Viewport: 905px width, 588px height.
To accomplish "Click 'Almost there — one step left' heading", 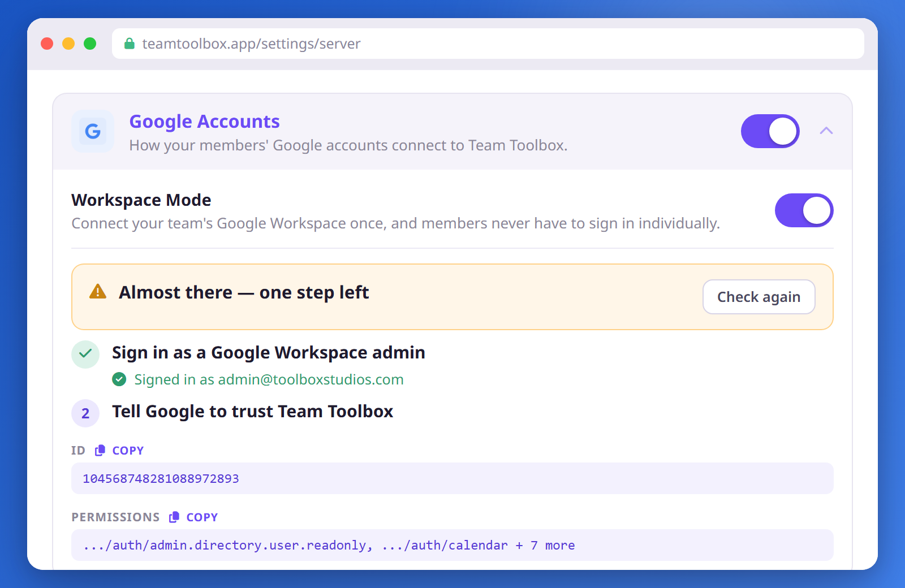I will pos(244,292).
